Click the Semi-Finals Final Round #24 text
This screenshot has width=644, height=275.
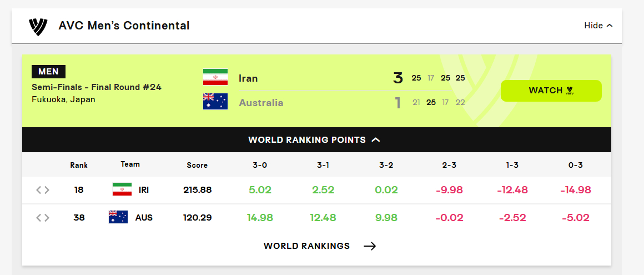[x=97, y=87]
